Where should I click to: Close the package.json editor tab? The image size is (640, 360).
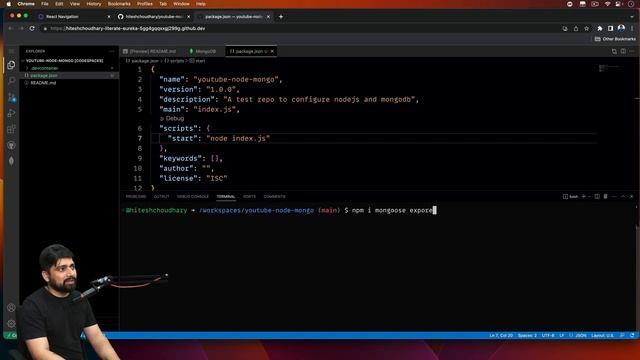tap(272, 51)
